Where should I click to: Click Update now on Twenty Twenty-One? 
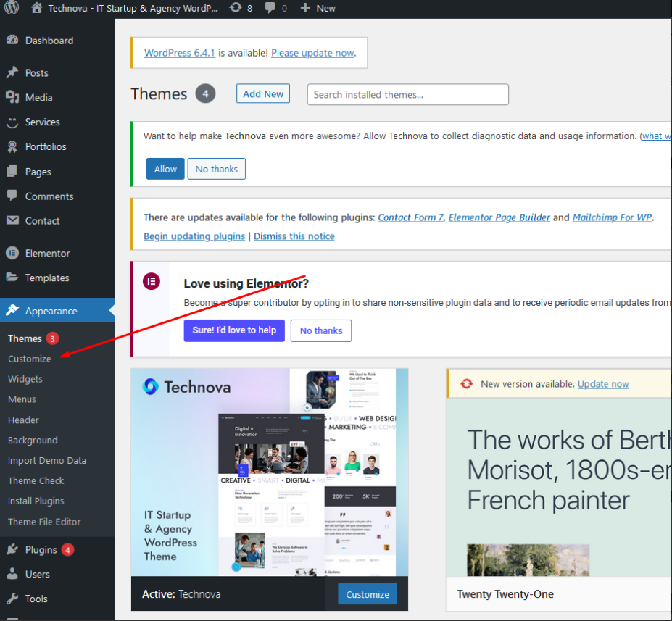click(603, 384)
